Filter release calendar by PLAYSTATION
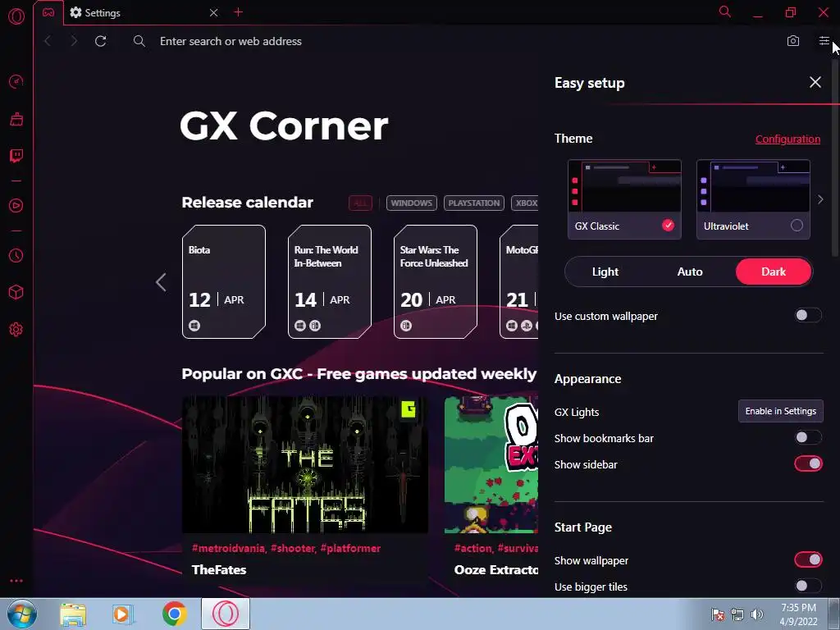The height and width of the screenshot is (630, 840). [473, 203]
